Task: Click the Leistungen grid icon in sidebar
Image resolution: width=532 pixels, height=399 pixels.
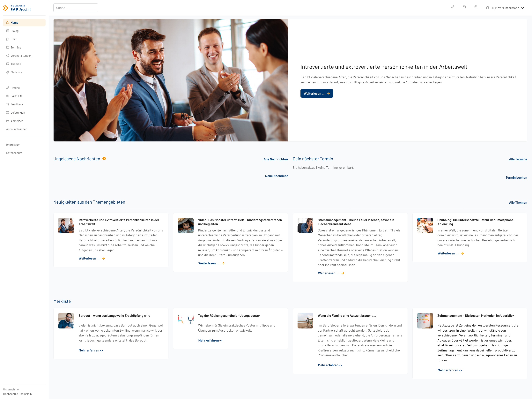Action: point(8,113)
